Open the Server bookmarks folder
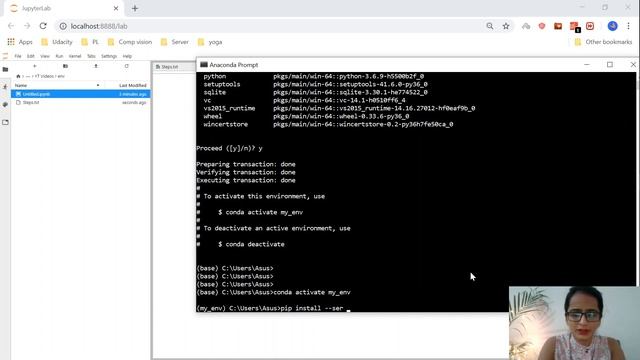640x360 pixels. pyautogui.click(x=175, y=42)
